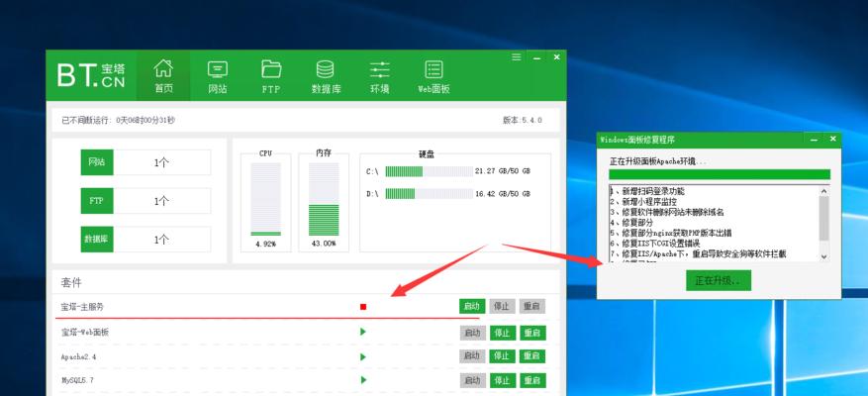Click changelog line 修复部分nginx获取PHP版本出错

[670, 234]
